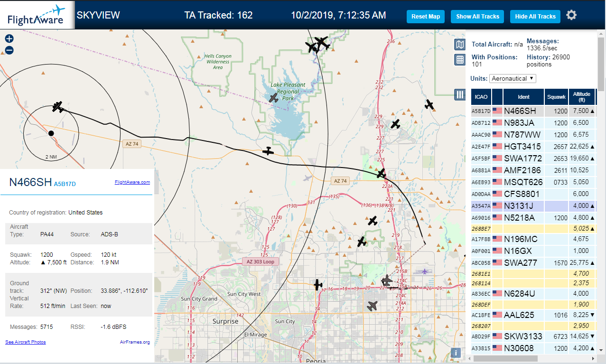606x364 pixels.
Task: Open FlightAware.com link in aircraft panel
Action: click(132, 182)
